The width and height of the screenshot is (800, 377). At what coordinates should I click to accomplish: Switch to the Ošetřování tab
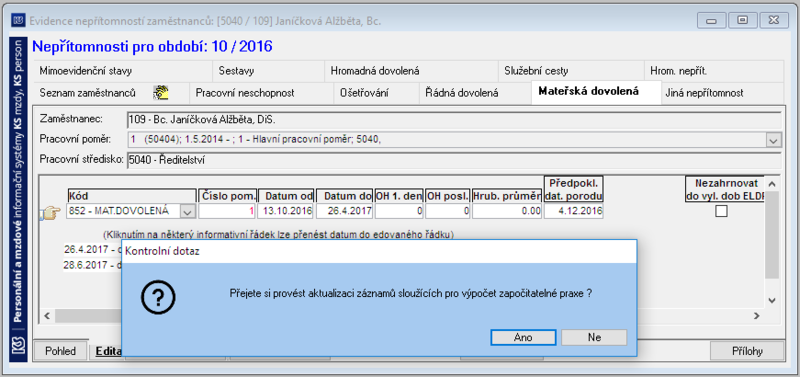point(376,93)
